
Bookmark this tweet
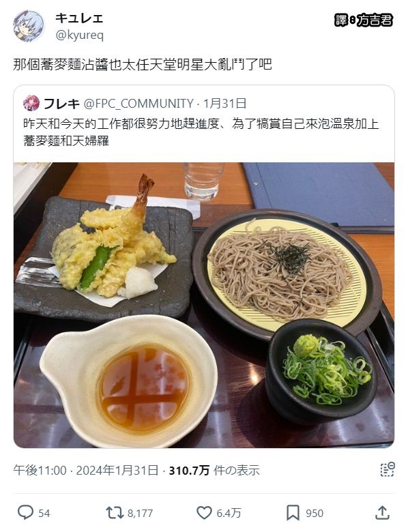[x=293, y=513]
